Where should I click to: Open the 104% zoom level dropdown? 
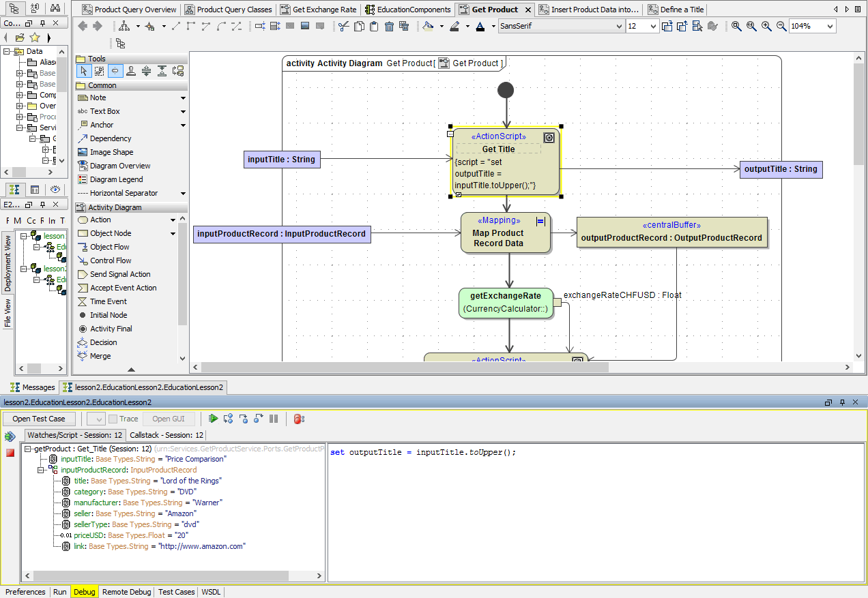click(830, 27)
